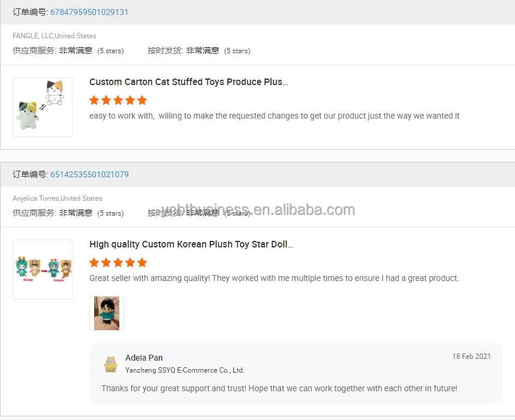Click the Anjelica Torres reviewer name
This screenshot has width=515, height=420.
[57, 198]
